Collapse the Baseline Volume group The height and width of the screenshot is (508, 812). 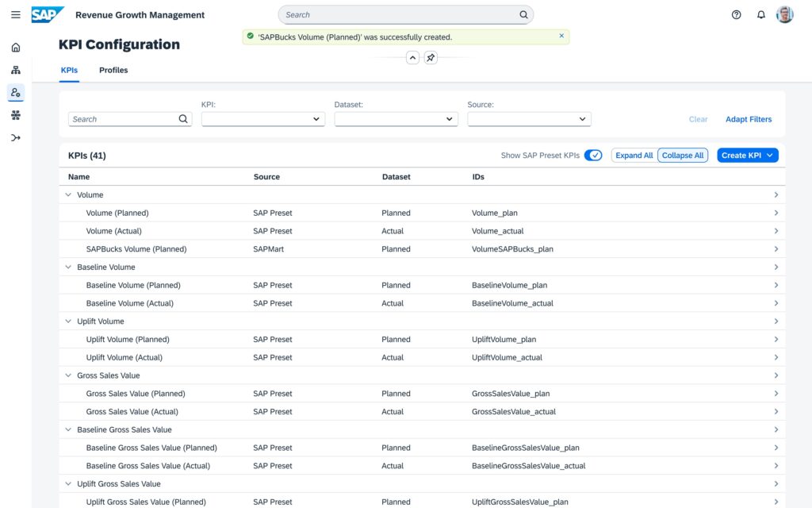coord(68,267)
